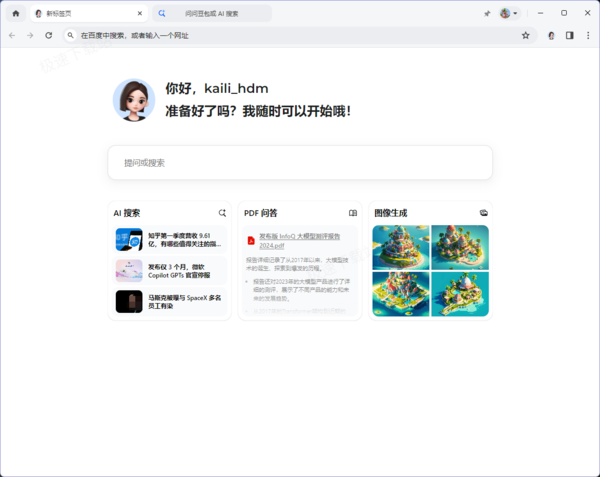600x477 pixels.
Task: Open the 知乎第一季度营收 news item
Action: tap(170, 240)
